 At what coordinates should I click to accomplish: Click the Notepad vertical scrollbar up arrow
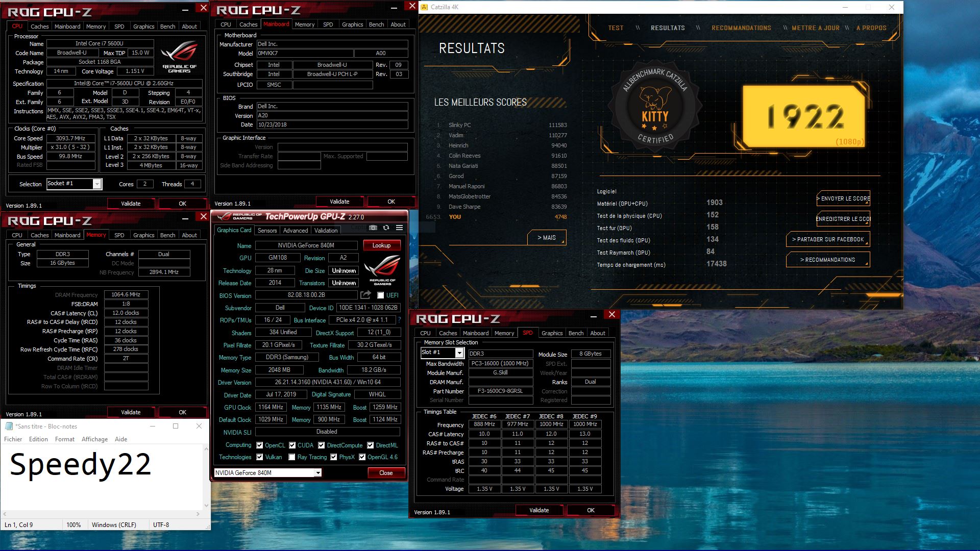coord(206,449)
